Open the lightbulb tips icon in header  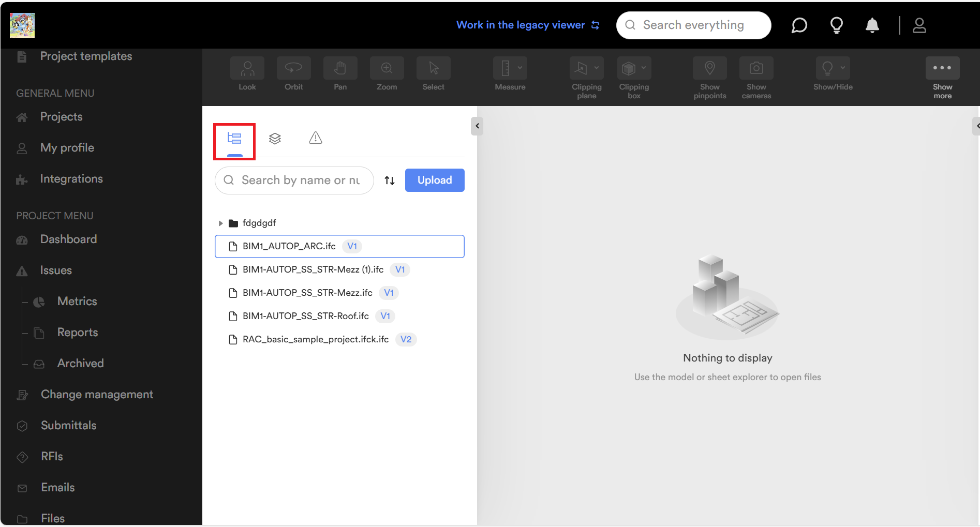click(x=837, y=25)
